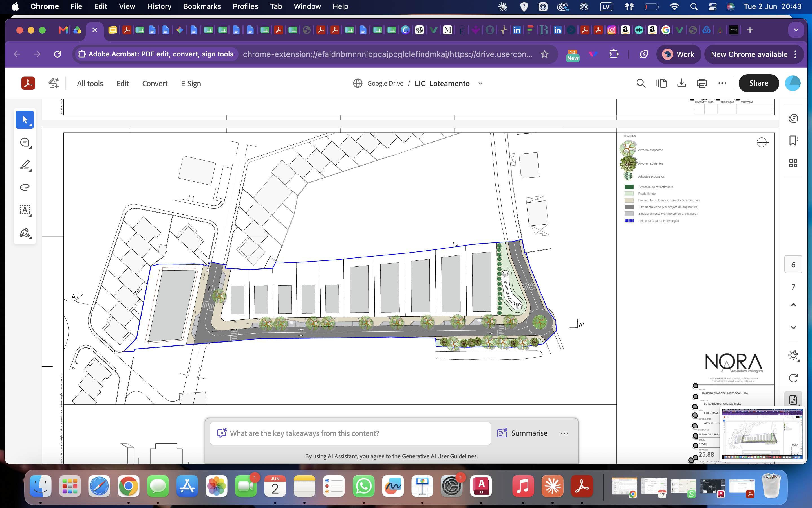This screenshot has height=508, width=812.
Task: Open the Generative AI User Guidelines link
Action: click(440, 456)
